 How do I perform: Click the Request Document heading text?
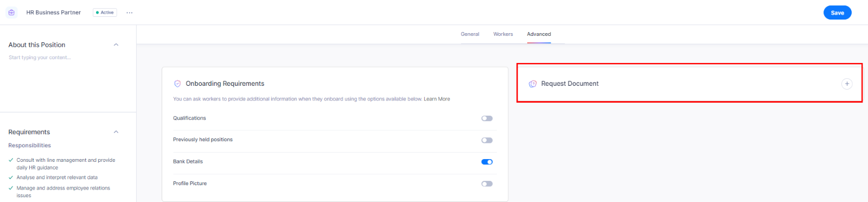point(570,84)
